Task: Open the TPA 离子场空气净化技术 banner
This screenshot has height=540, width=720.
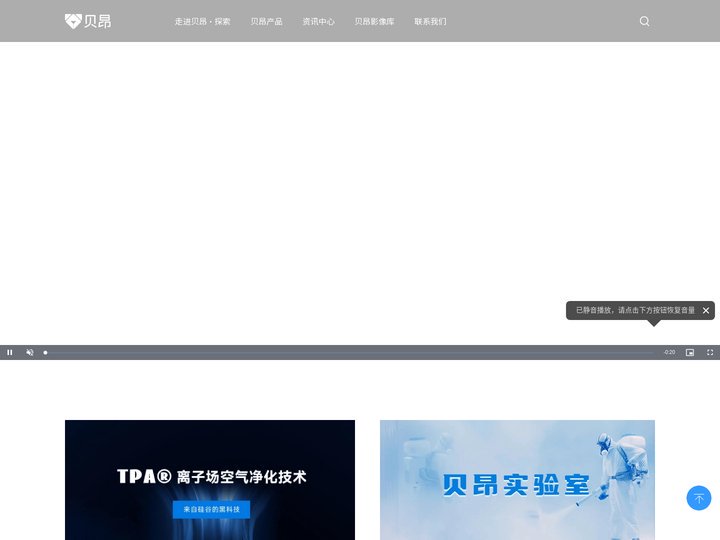Action: click(x=210, y=480)
